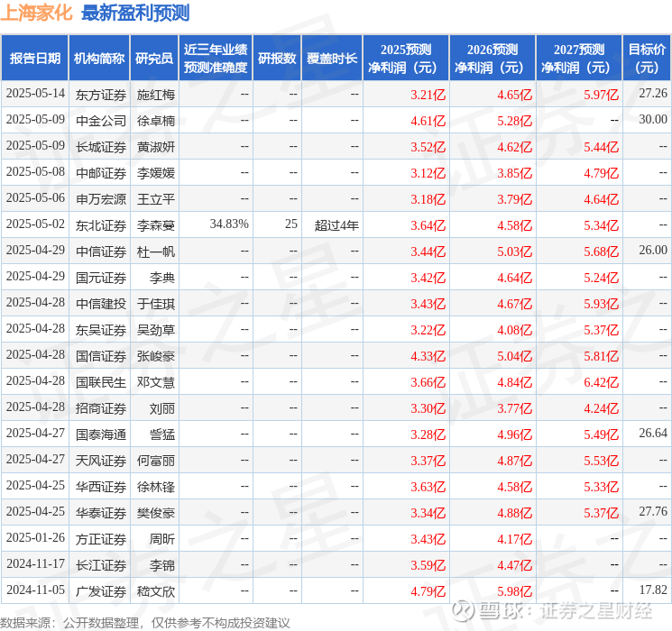The height and width of the screenshot is (631, 672).
Task: Click the date 2025-05-02
Action: 35,224
